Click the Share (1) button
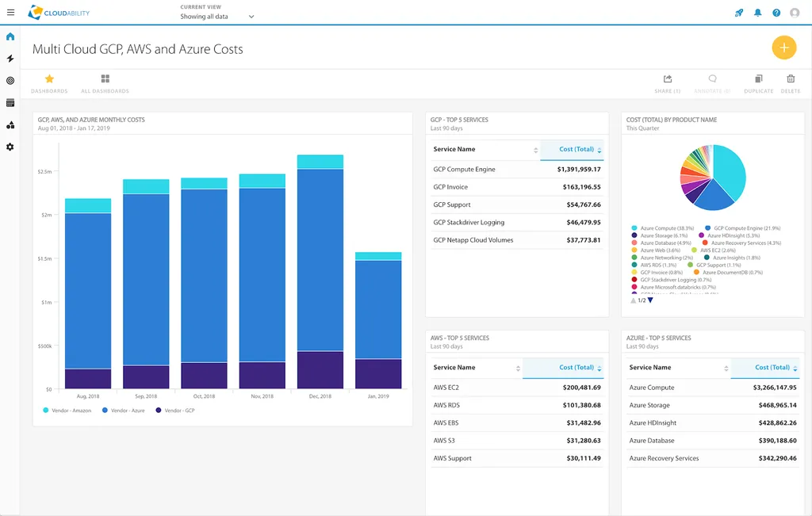The image size is (812, 516). 668,82
